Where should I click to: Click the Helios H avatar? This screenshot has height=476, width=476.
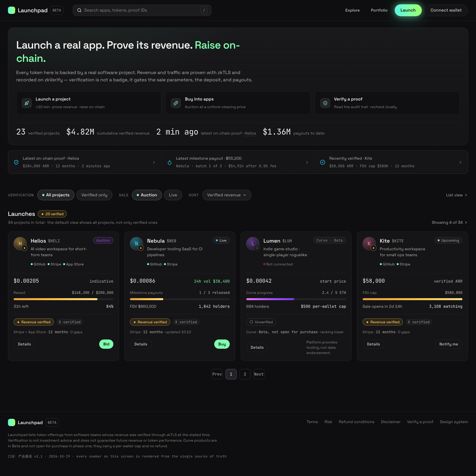(20, 243)
